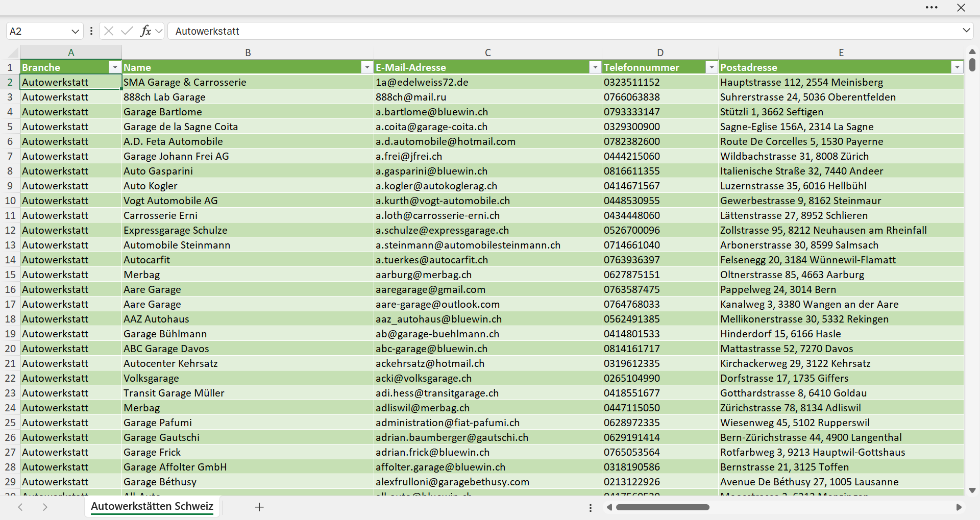Open the Telefonnummer filter dropdown
Viewport: 980px width, 520px height.
(712, 67)
